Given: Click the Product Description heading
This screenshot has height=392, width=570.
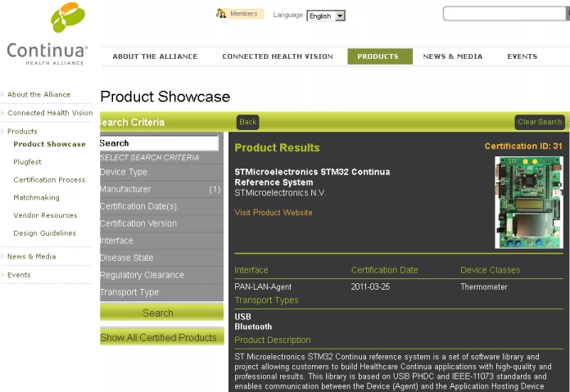Looking at the screenshot, I should [273, 340].
